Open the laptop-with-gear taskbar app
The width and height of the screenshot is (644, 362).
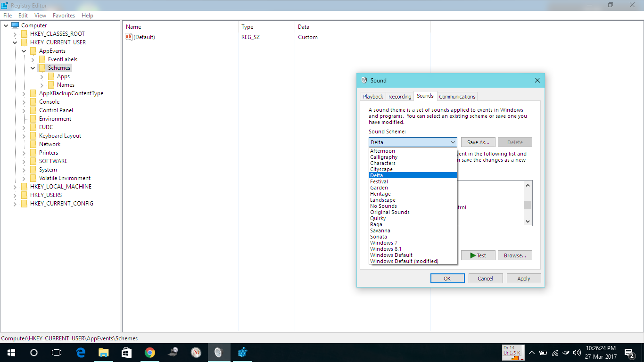[173, 352]
